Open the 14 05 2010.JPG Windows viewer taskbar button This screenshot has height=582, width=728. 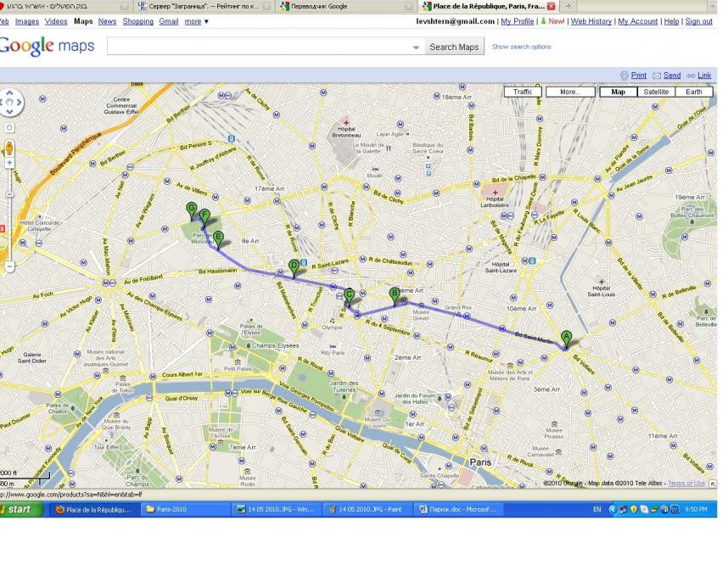coord(276,509)
